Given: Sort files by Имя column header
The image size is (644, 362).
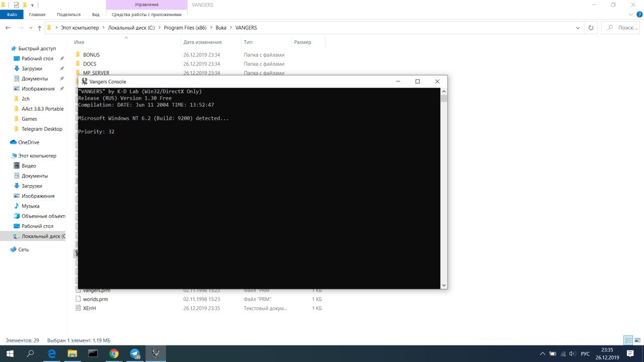Looking at the screenshot, I should click(79, 42).
